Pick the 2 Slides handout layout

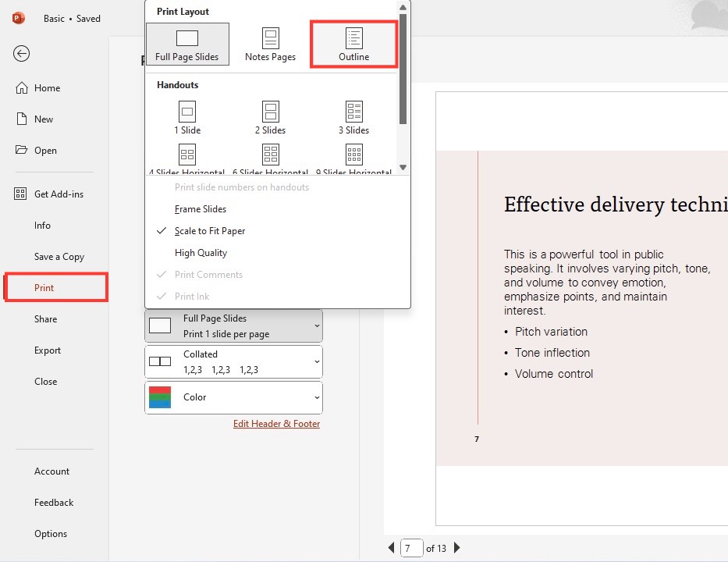pyautogui.click(x=270, y=118)
